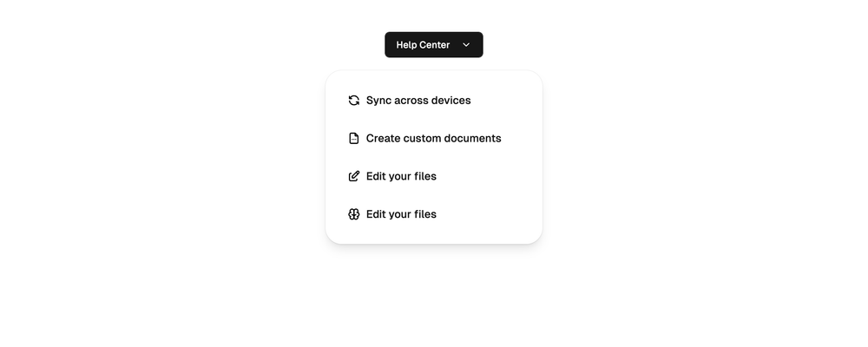
Task: Select the brain-shaped icon in the last row
Action: (x=354, y=214)
